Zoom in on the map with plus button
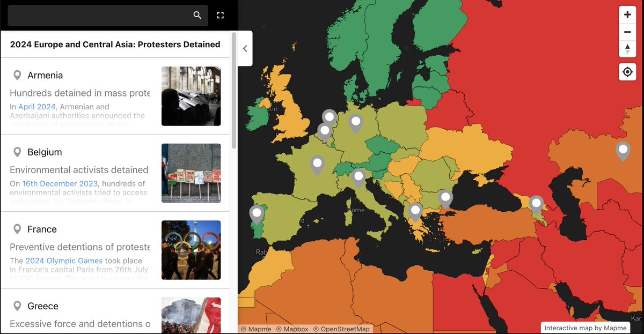Viewport: 644px width, 334px height. tap(627, 14)
